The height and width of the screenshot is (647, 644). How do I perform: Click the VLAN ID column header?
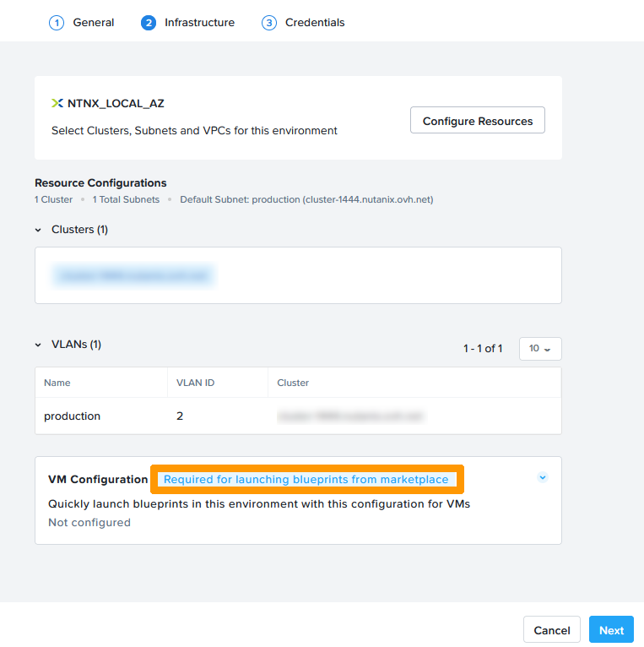click(195, 383)
